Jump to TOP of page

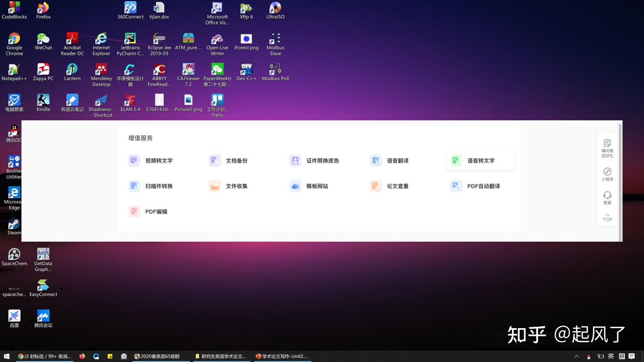(607, 217)
